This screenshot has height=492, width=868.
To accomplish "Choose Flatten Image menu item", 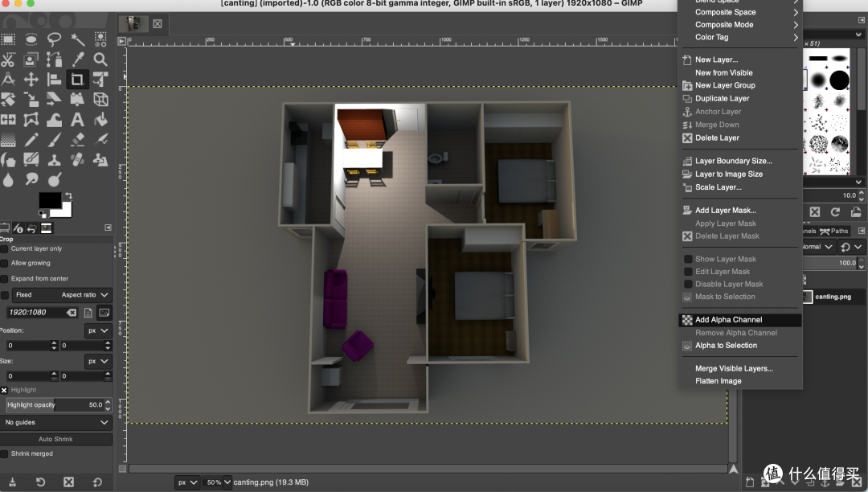I will point(740,381).
